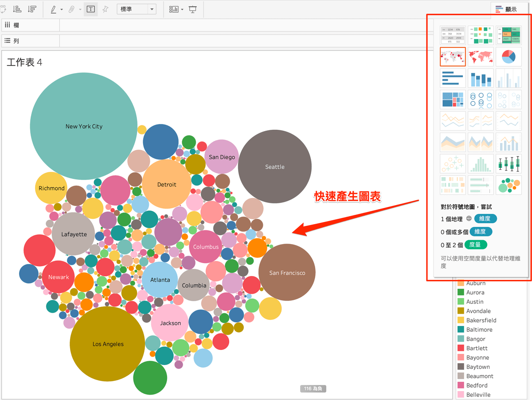Select Bayonne in the color legend

click(477, 357)
